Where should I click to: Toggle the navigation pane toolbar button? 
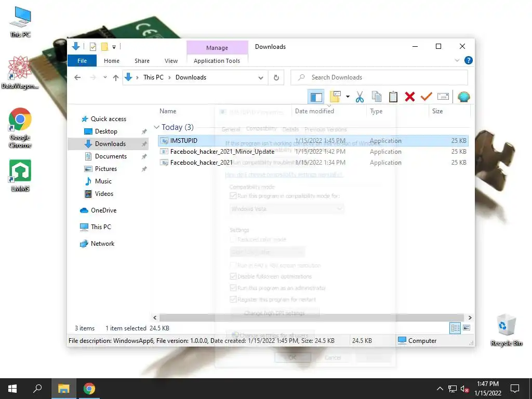point(316,97)
